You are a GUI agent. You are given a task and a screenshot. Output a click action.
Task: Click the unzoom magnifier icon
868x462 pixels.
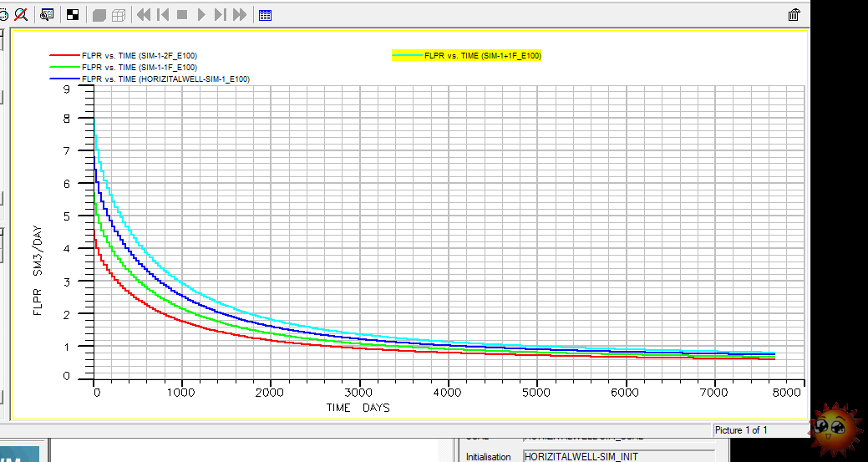tap(21, 15)
